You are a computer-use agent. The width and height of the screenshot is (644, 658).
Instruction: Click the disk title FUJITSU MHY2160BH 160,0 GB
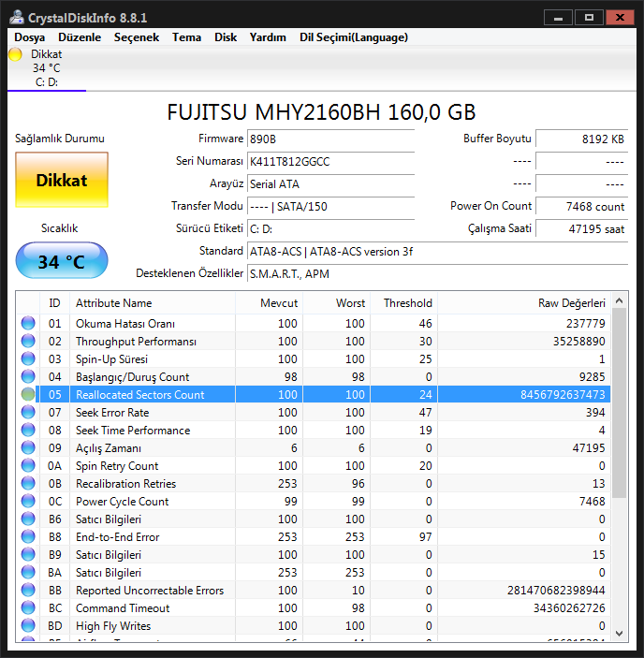tap(321, 112)
